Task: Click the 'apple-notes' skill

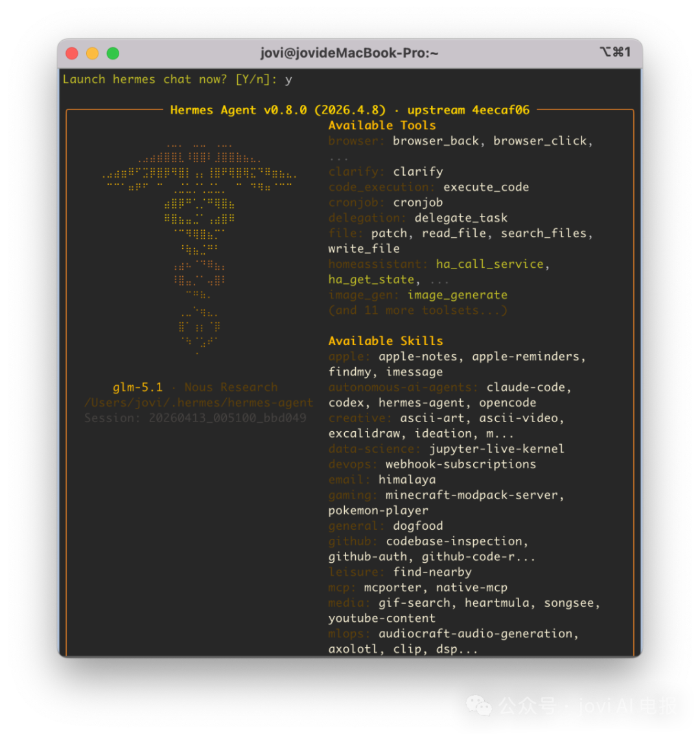Action: [418, 356]
